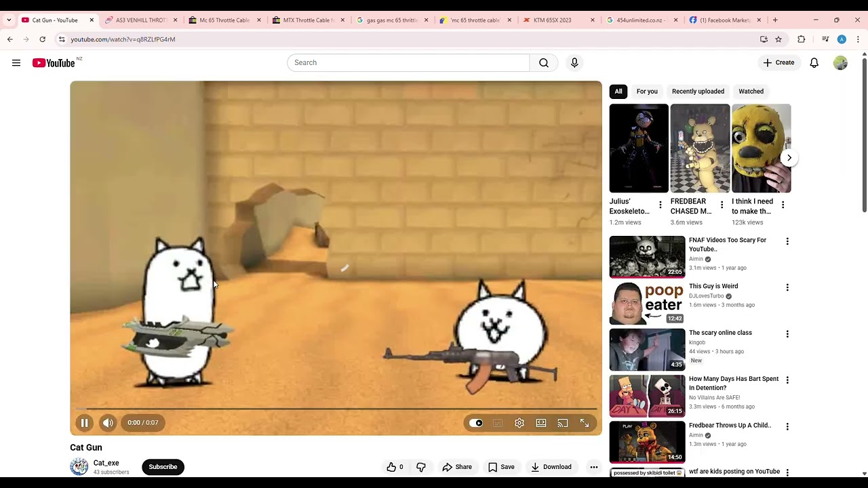Dislike the Cat Gun video
868x488 pixels.
421,467
